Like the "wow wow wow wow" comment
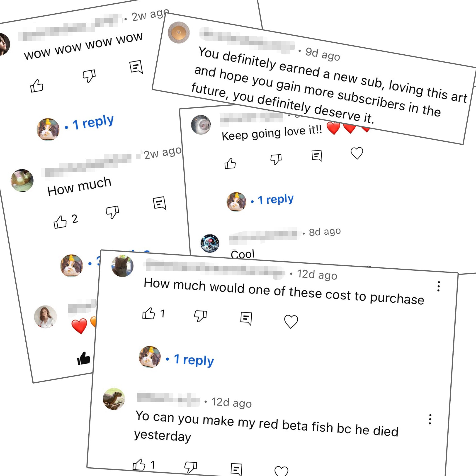Viewport: 476px width, 476px height. click(x=36, y=86)
